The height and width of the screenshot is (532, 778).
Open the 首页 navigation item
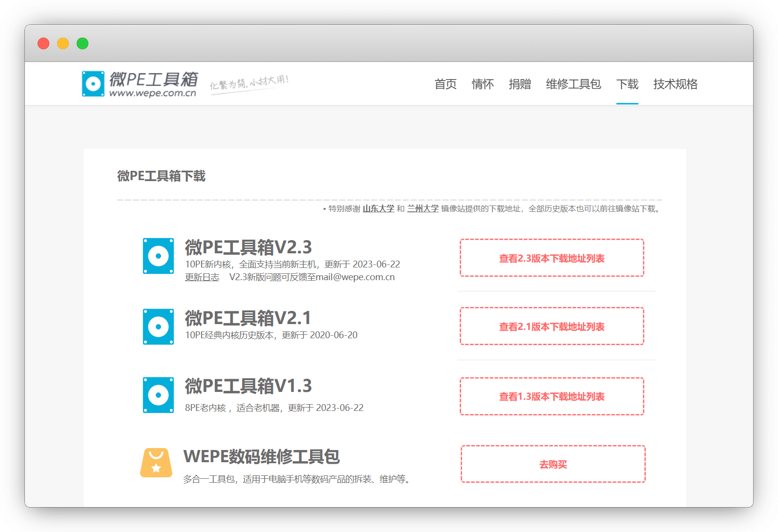click(445, 84)
